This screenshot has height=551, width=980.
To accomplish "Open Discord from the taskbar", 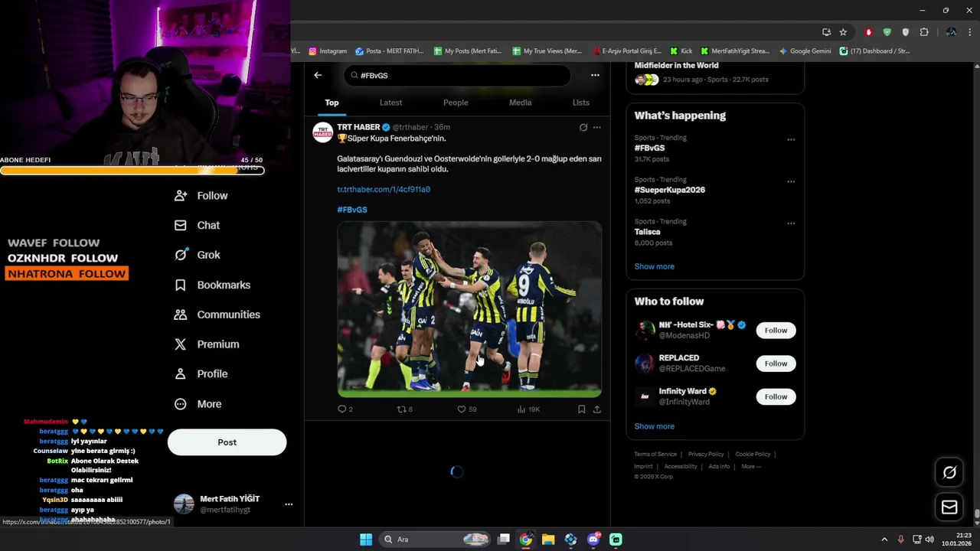I will 593,540.
